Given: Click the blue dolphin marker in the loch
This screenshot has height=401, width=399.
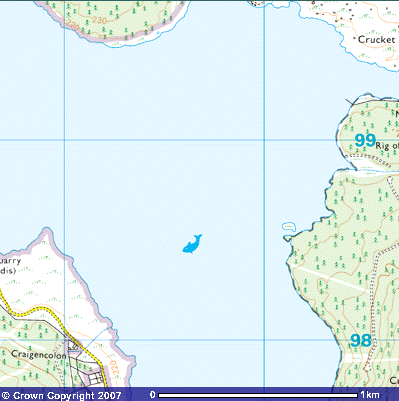Looking at the screenshot, I should (x=192, y=244).
